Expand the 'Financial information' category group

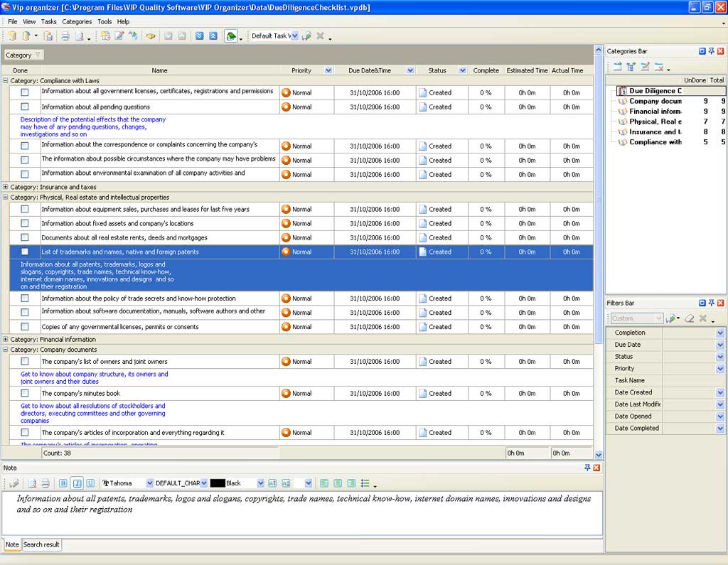pos(6,340)
